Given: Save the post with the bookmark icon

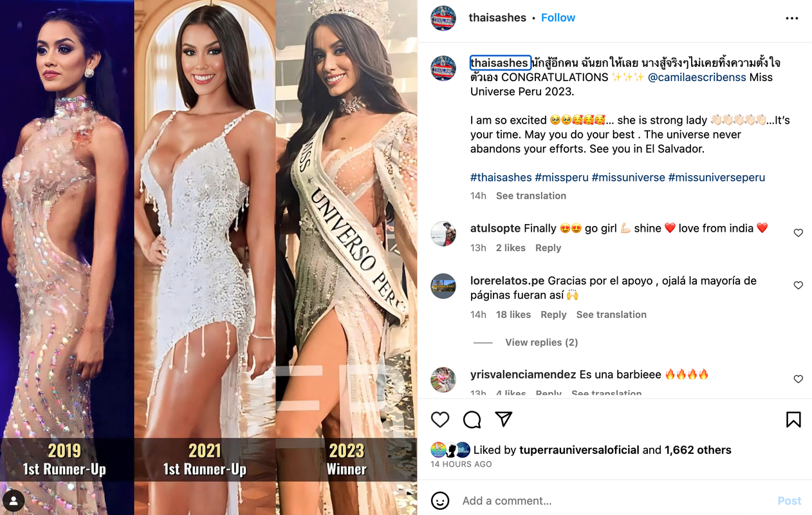Looking at the screenshot, I should click(x=793, y=420).
